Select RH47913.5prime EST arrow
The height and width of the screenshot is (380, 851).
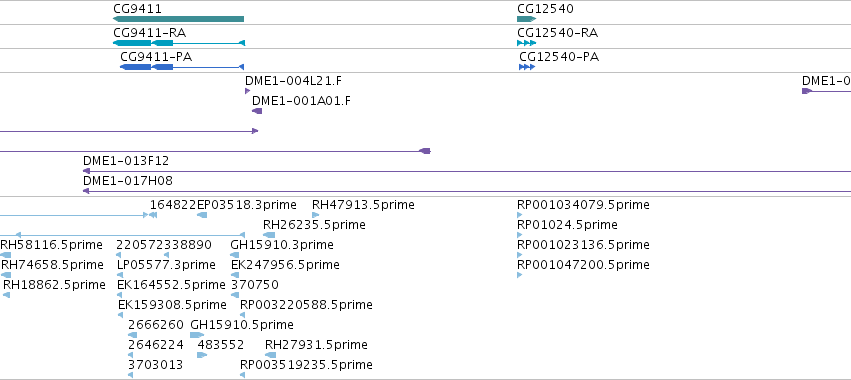[316, 215]
